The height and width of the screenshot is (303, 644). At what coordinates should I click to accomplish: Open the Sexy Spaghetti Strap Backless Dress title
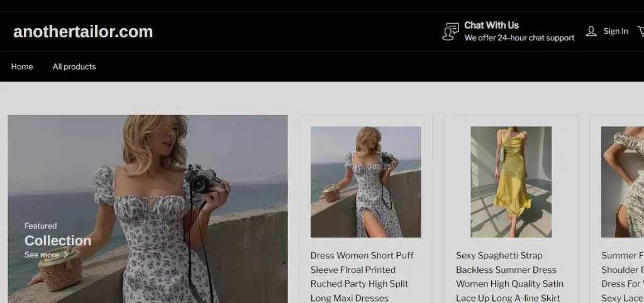(x=509, y=277)
